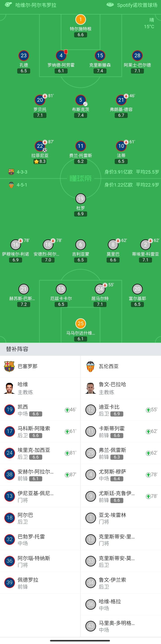161x644 pixels.
Task: Tap Valencia crest beside 4-5-1 formation
Action: click(x=11, y=185)
